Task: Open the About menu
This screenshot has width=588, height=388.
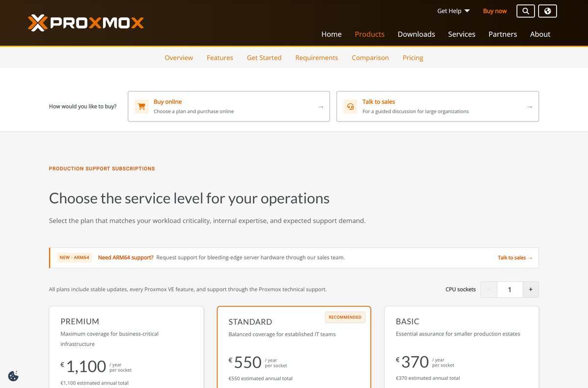Action: coord(540,34)
